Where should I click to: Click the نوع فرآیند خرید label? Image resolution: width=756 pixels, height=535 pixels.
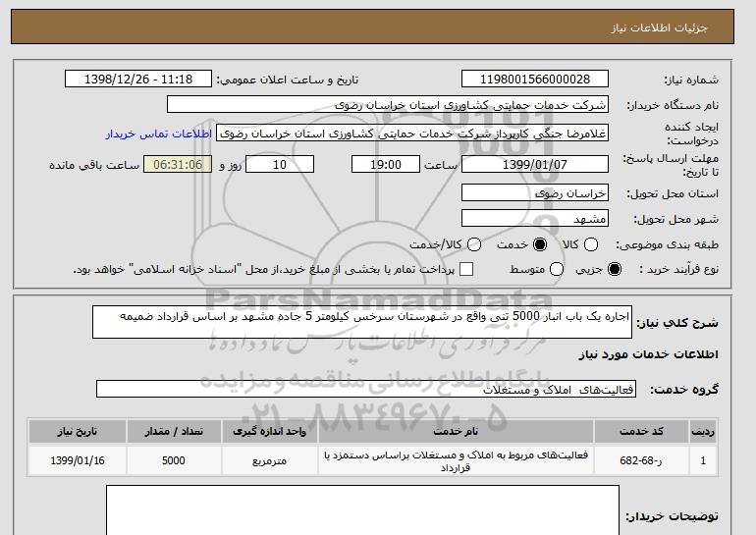[678, 269]
